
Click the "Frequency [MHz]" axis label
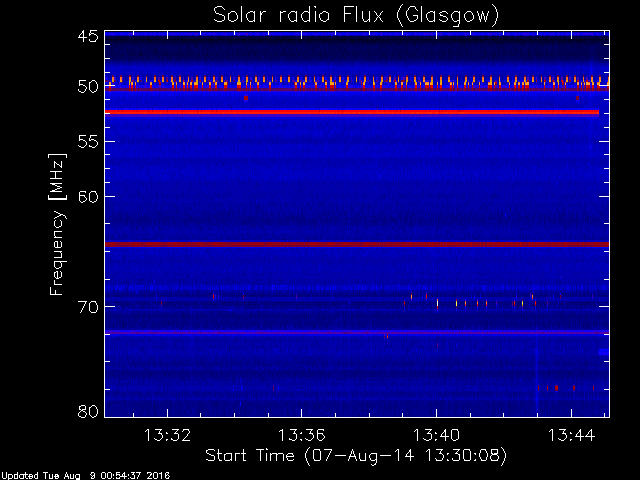point(58,224)
